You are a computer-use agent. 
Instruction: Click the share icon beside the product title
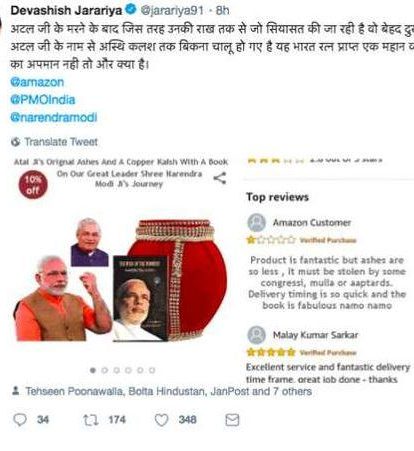[220, 178]
